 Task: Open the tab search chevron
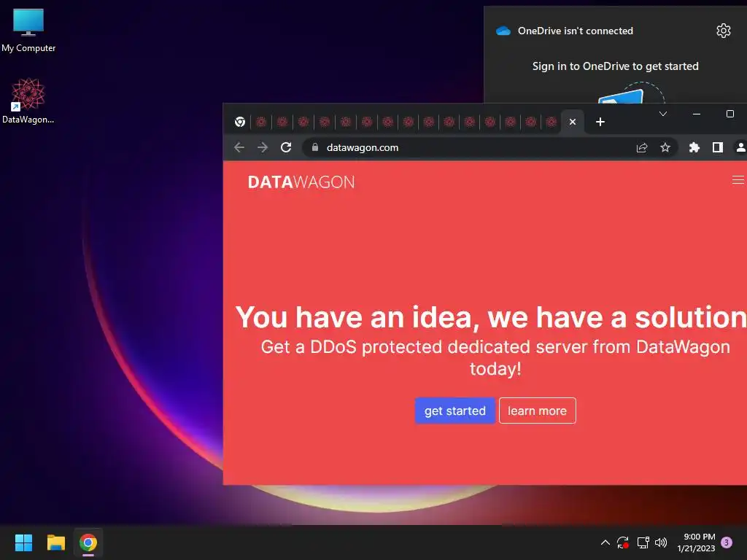pyautogui.click(x=662, y=114)
